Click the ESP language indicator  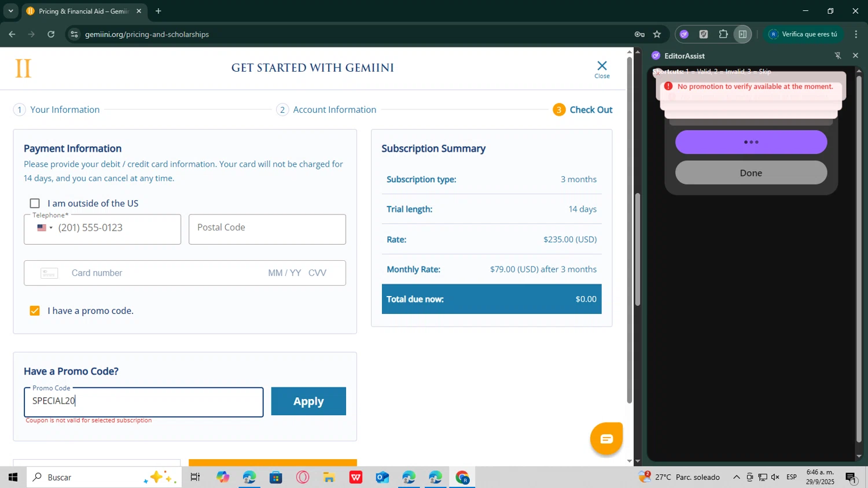(x=792, y=477)
